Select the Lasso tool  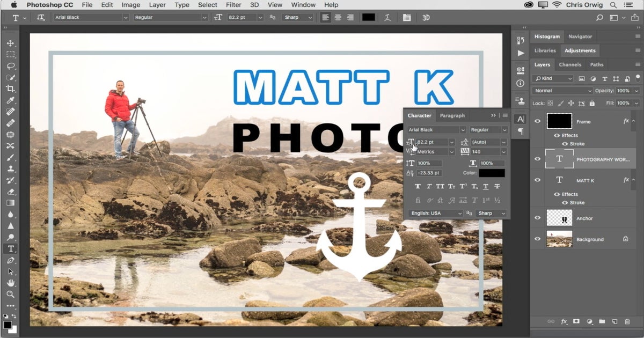click(11, 65)
